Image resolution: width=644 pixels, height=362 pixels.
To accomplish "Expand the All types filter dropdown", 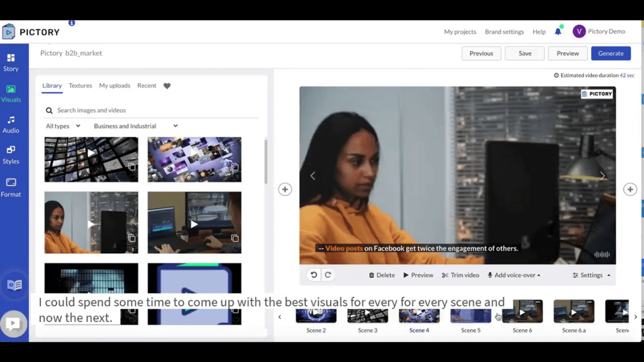I will [63, 126].
